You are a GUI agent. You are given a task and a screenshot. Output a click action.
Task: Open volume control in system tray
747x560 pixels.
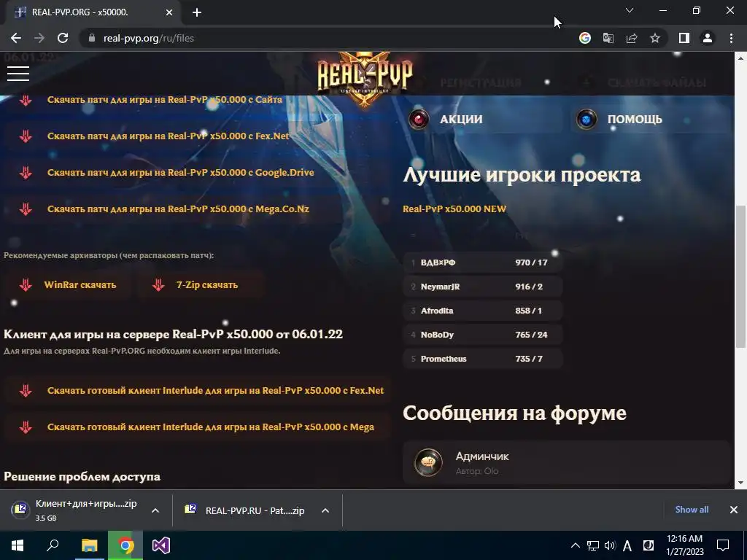pos(609,545)
